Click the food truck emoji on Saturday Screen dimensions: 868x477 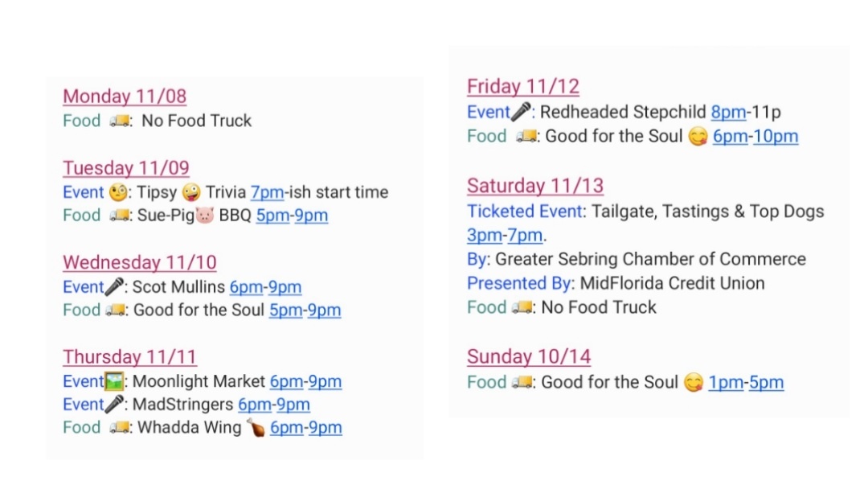(x=522, y=307)
